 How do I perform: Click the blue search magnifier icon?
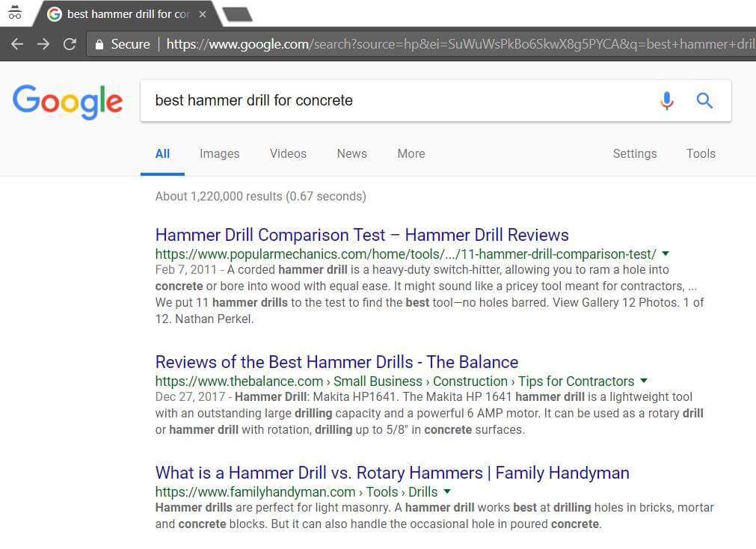tap(704, 100)
